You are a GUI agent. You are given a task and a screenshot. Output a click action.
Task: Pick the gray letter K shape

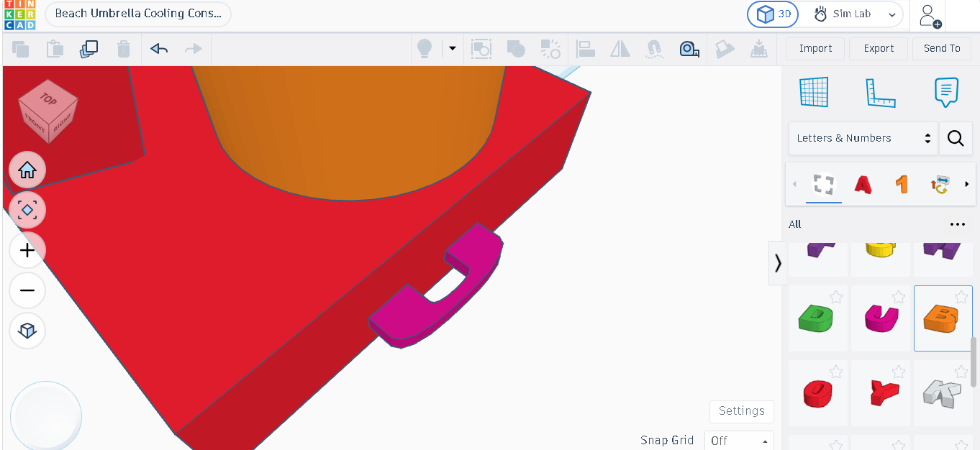click(x=943, y=392)
